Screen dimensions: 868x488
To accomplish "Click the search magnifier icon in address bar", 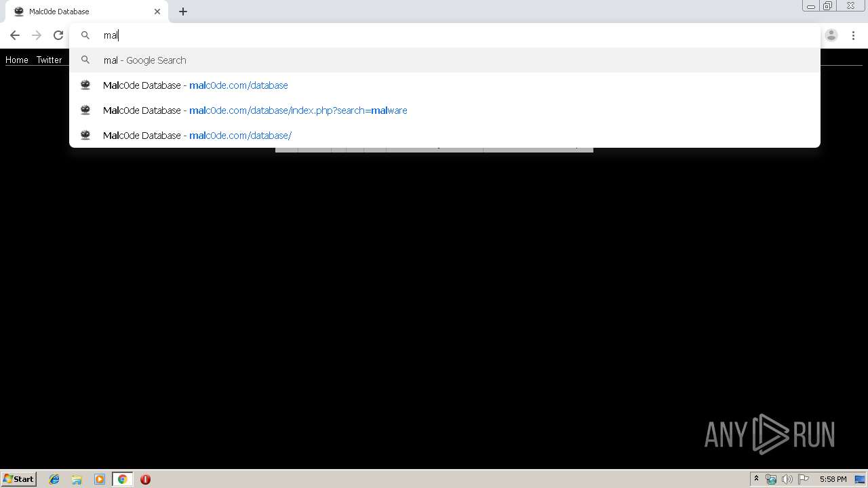I will [85, 35].
